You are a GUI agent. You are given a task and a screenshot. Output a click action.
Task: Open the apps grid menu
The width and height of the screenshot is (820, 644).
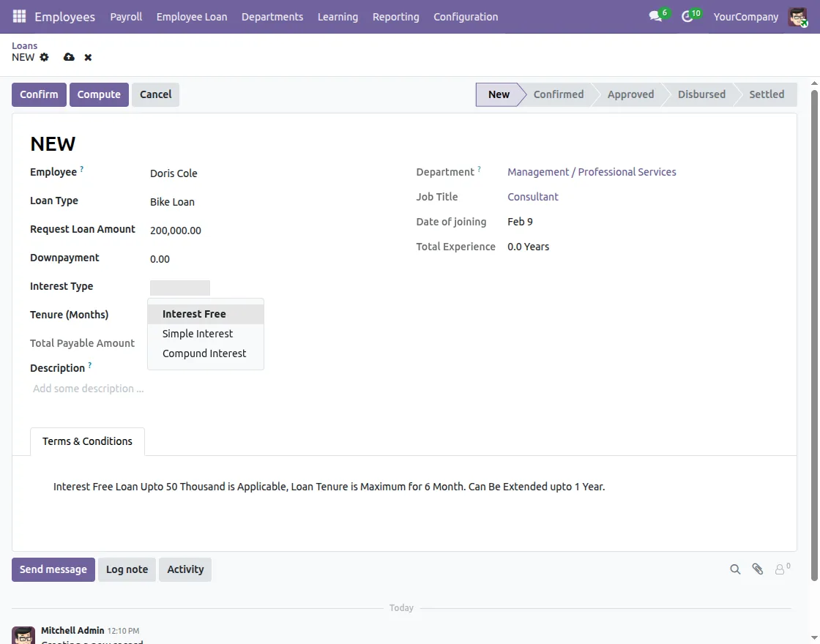tap(18, 16)
